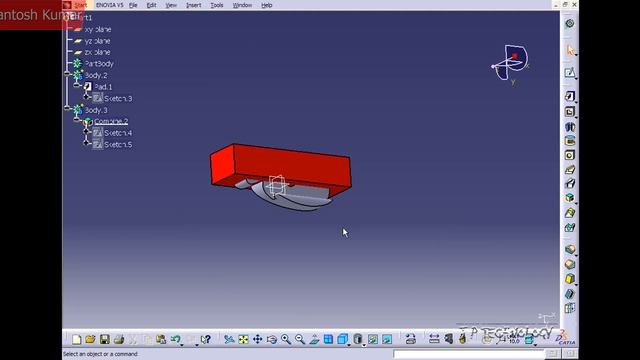Click the Solid Combine tool icon

570,198
